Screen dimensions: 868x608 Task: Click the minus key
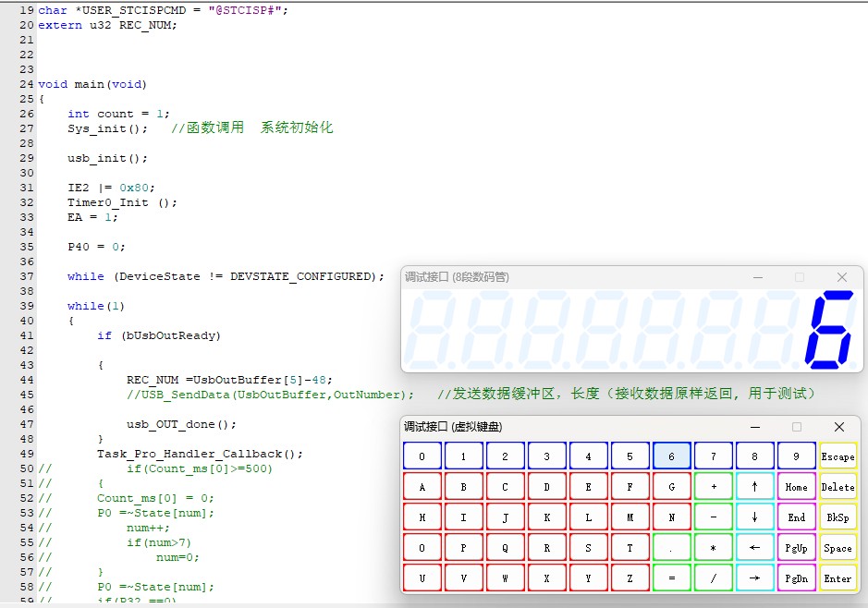pos(713,517)
